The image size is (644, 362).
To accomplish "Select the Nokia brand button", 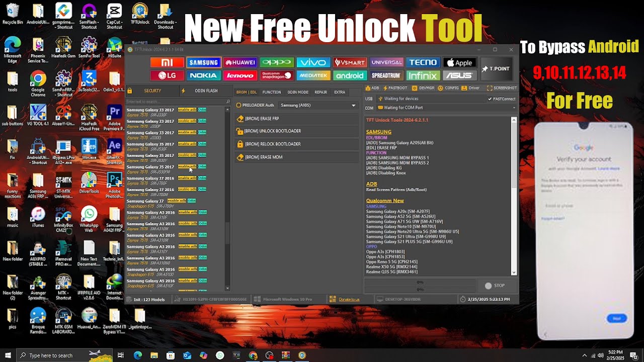I will [203, 75].
